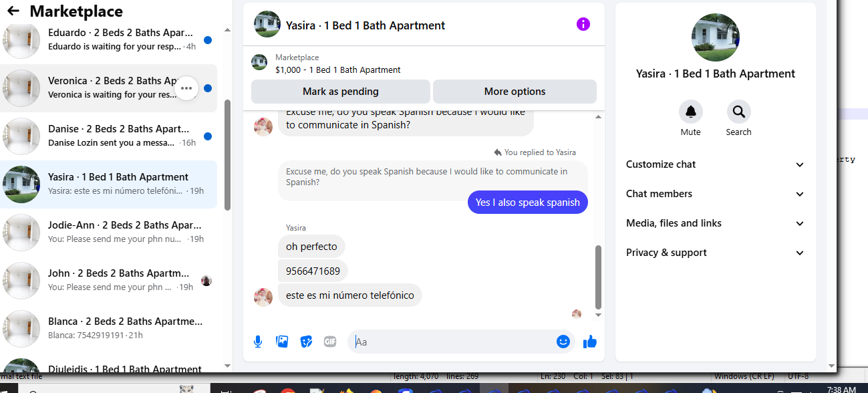
Task: Click More options button
Action: tap(515, 92)
